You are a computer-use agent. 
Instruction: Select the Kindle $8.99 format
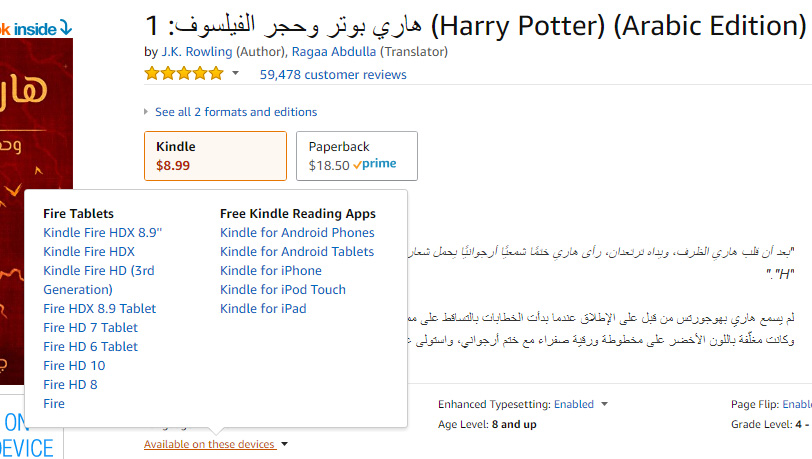(215, 155)
